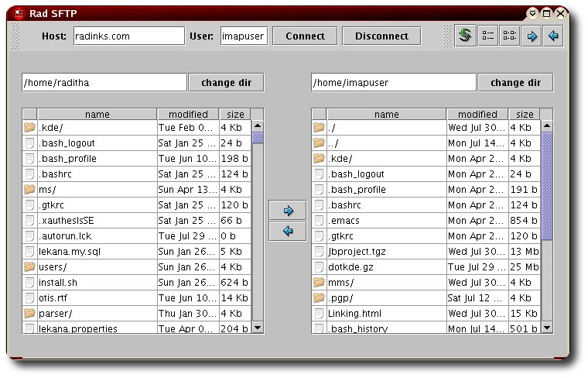Focus the Host input field
Screen dimensions: 588x378
click(129, 36)
